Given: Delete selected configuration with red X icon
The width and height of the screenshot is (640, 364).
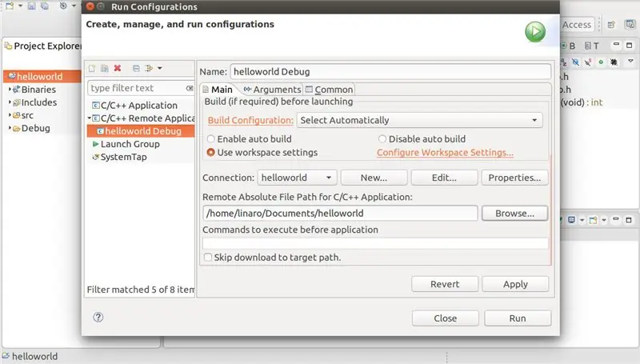Looking at the screenshot, I should point(118,68).
